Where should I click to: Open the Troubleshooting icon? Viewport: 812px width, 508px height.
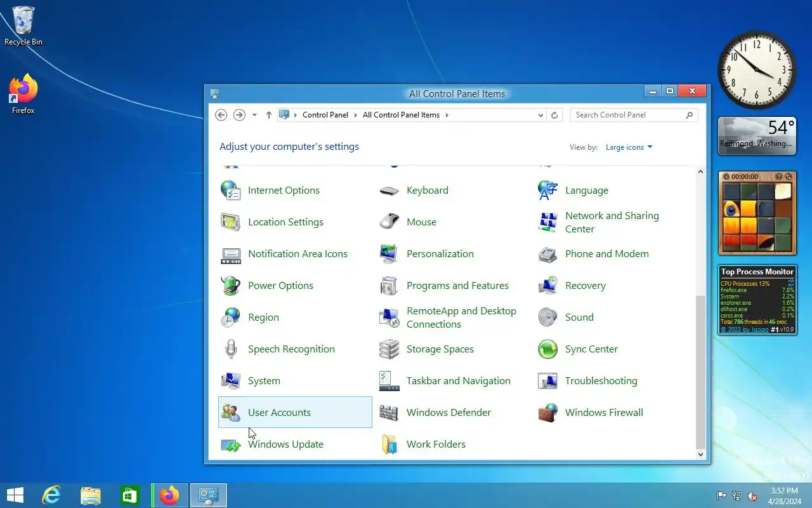click(x=547, y=381)
